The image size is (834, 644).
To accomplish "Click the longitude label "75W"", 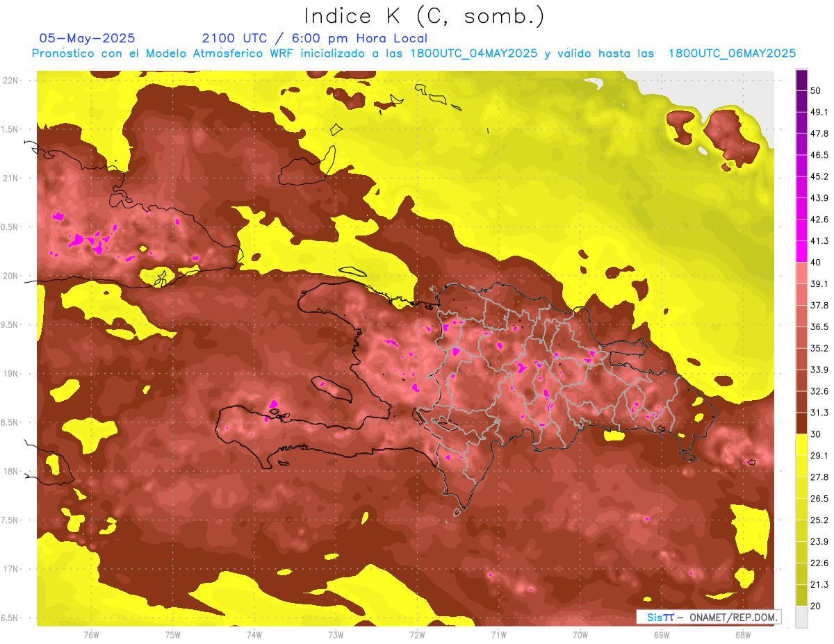I will pos(172,635).
